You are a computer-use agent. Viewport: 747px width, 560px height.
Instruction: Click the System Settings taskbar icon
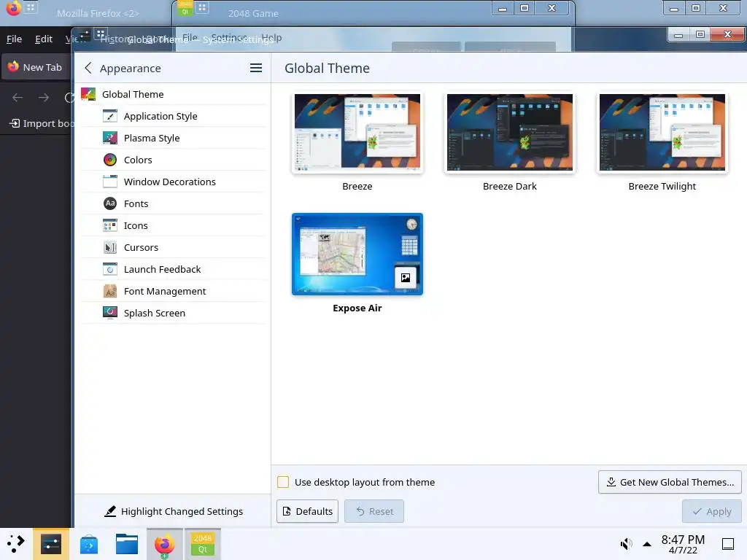tap(51, 544)
